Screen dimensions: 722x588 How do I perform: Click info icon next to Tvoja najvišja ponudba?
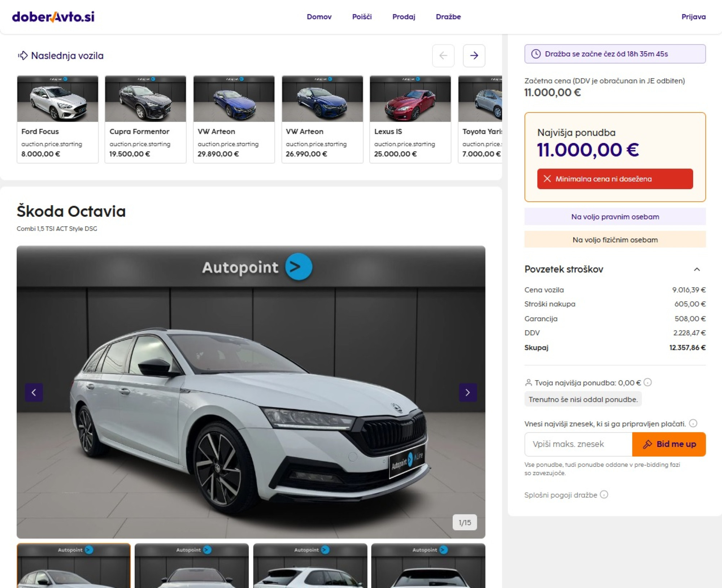[x=648, y=382]
